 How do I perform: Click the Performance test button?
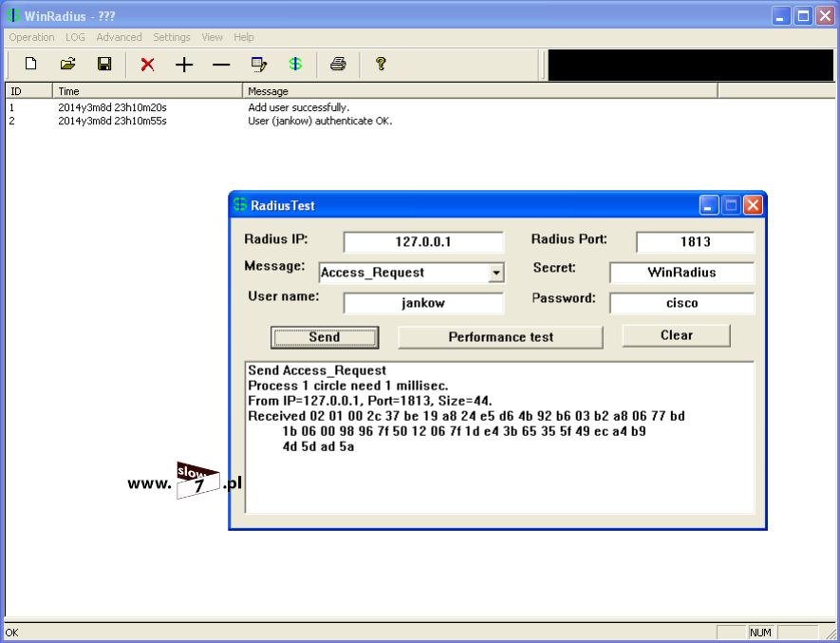point(500,337)
